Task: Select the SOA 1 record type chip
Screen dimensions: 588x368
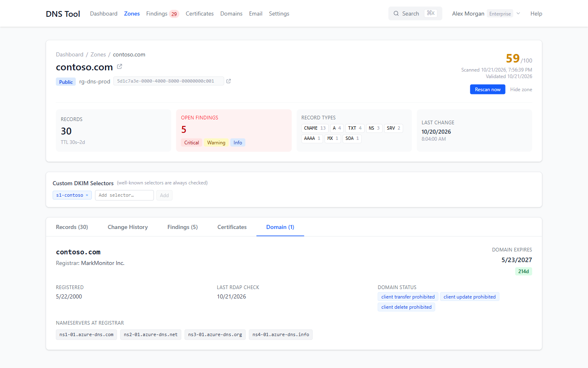Action: 352,139
